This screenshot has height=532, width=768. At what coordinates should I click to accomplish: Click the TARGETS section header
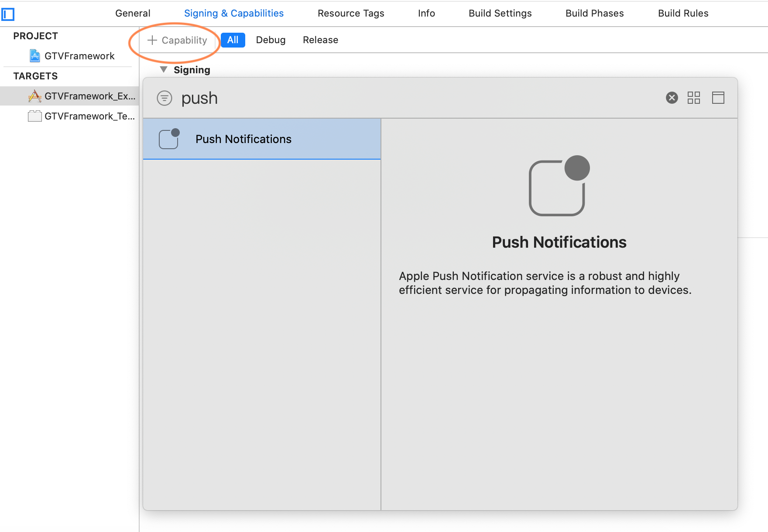[36, 76]
